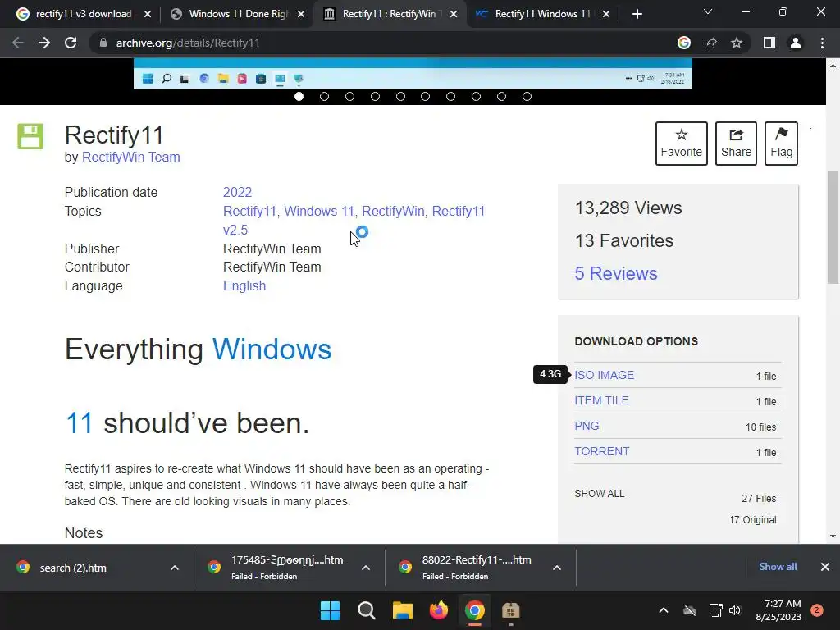Screen dimensions: 840x630
Task: Click the Google icon in address bar
Action: point(684,43)
